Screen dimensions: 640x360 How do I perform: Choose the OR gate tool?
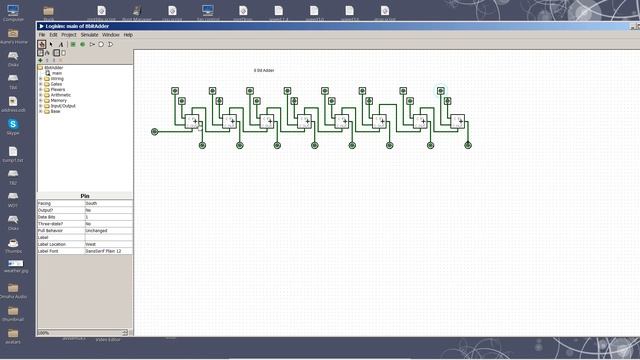[110, 44]
